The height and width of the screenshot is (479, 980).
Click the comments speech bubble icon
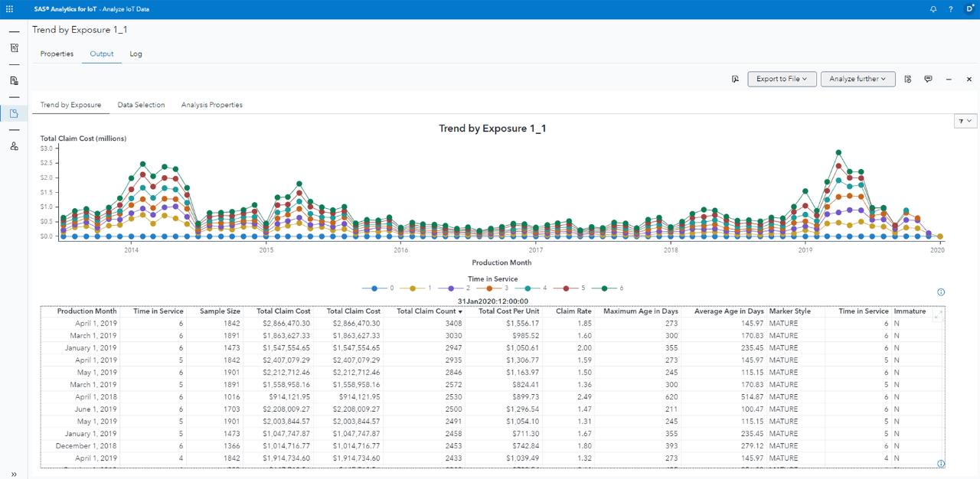point(928,79)
